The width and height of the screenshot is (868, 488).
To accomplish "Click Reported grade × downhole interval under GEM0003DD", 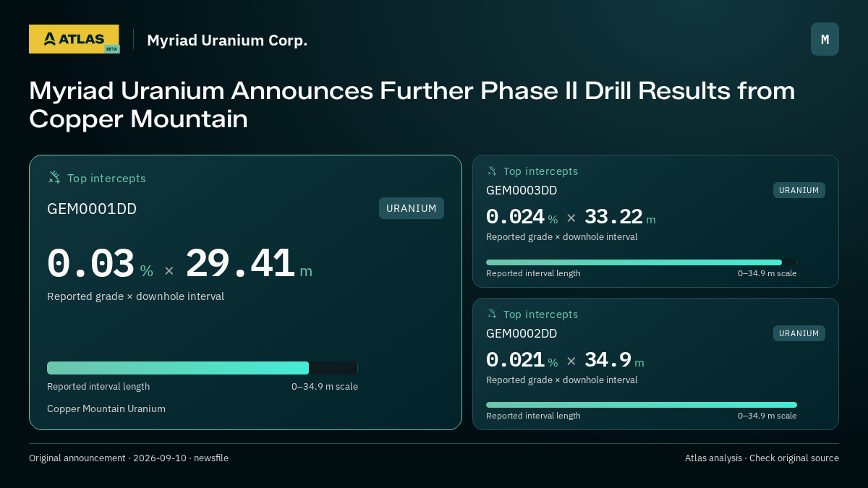I will (x=562, y=236).
